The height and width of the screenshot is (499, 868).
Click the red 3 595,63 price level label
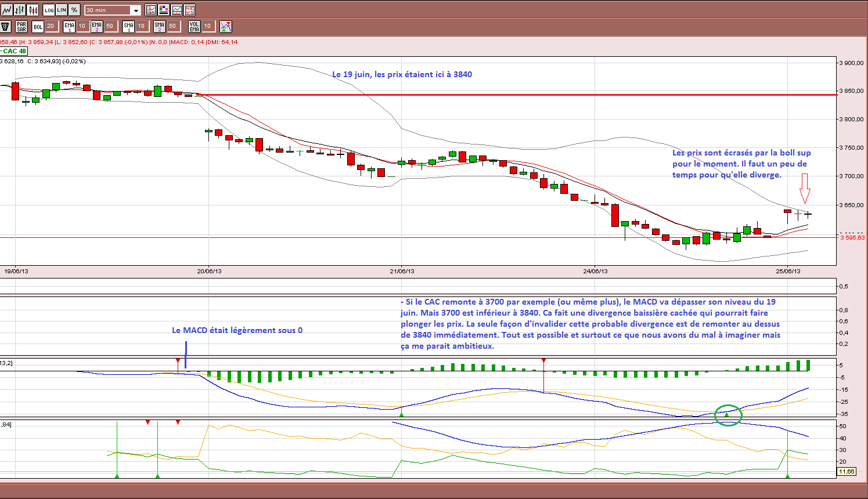click(x=852, y=237)
